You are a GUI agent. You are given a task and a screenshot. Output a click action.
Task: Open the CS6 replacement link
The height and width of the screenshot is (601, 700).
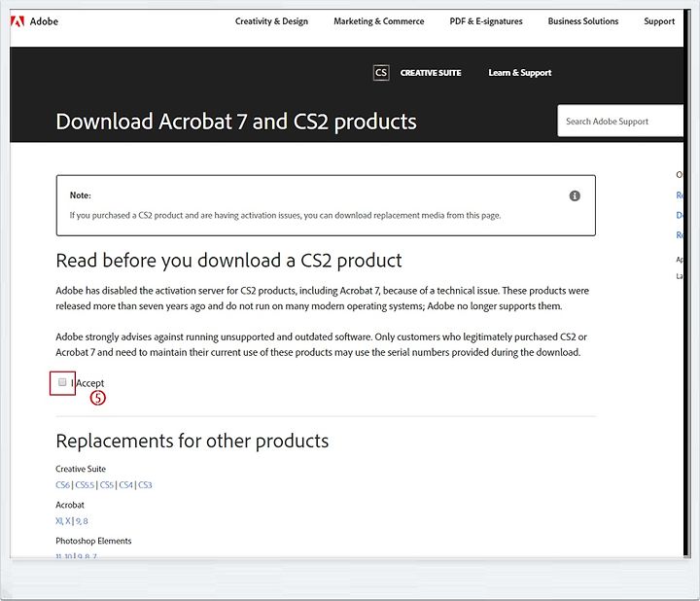(62, 485)
